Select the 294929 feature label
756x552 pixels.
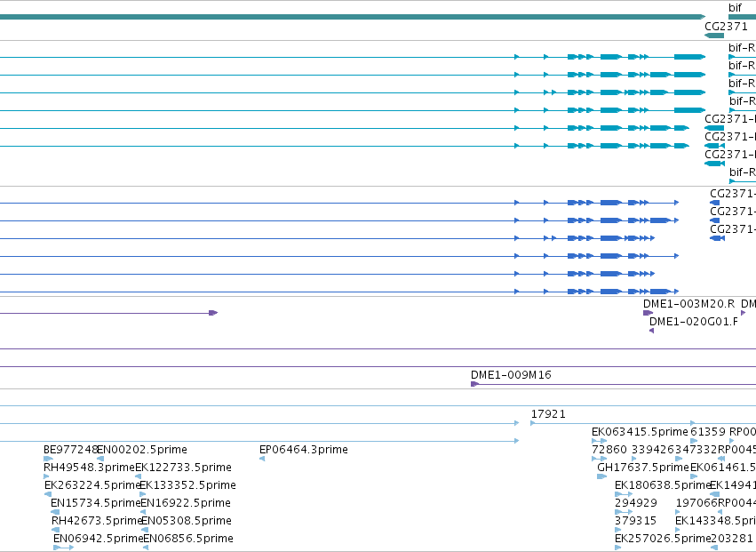tap(636, 503)
